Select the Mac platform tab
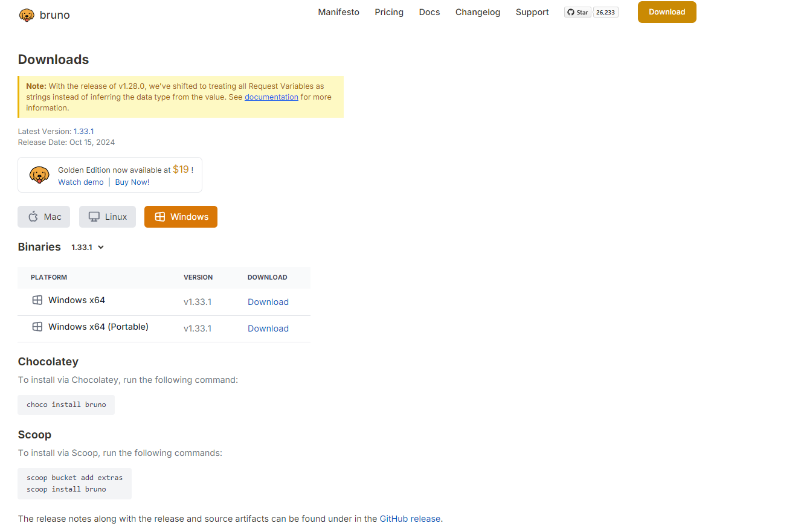This screenshot has width=801, height=532. (44, 217)
